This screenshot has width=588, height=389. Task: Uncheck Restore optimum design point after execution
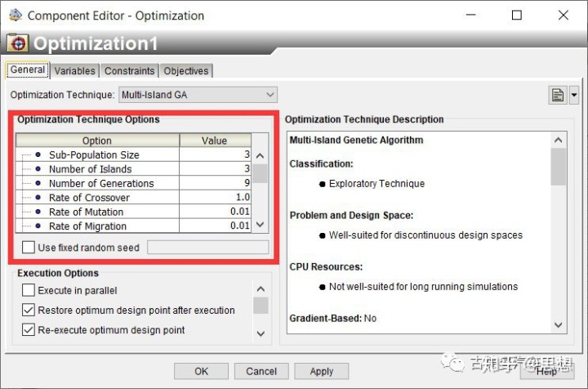tap(29, 311)
